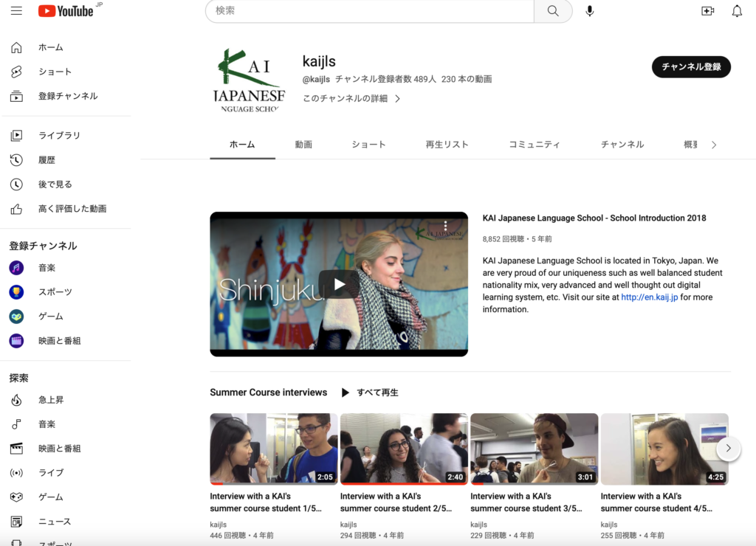Open the 2:05 interview thumbnail

274,449
